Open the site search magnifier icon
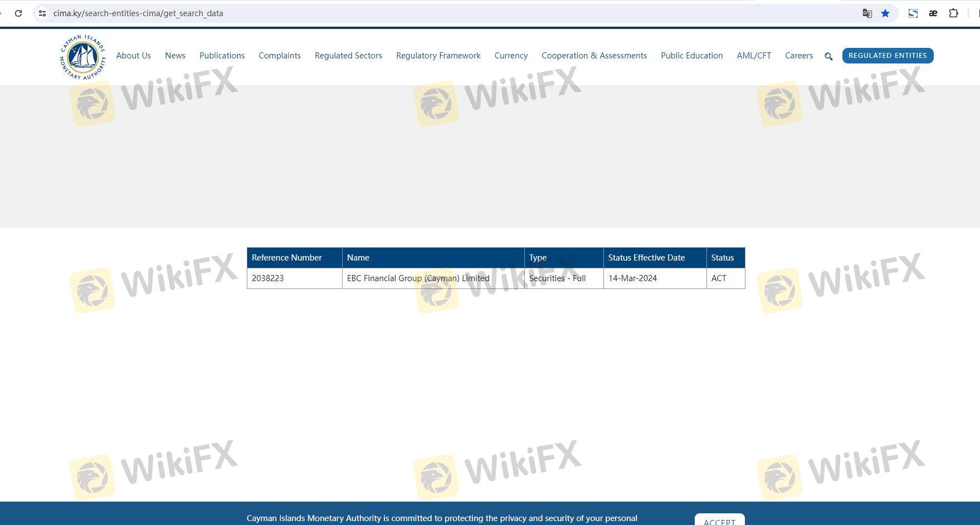 [x=828, y=56]
